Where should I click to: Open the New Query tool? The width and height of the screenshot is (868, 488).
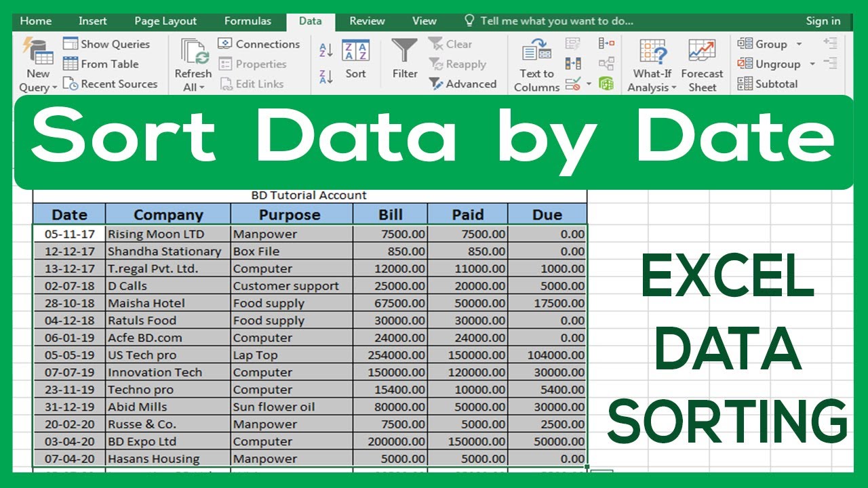click(x=38, y=66)
